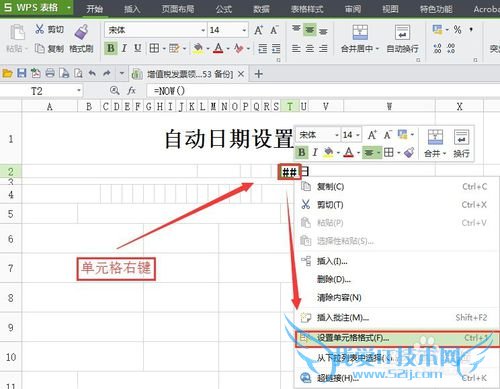Click the Name Box showing T2

[x=41, y=91]
